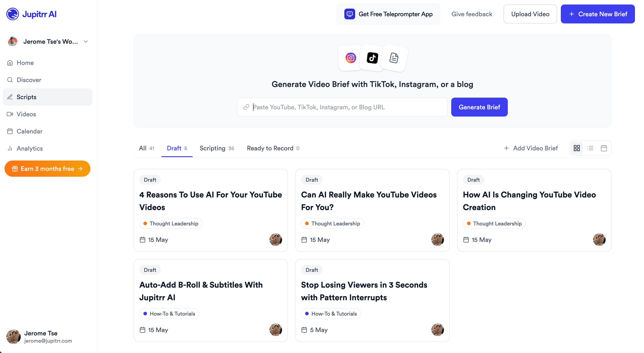Click Draft status badge on '4 Reasons' card
Screen dimensions: 644x353
150,180
